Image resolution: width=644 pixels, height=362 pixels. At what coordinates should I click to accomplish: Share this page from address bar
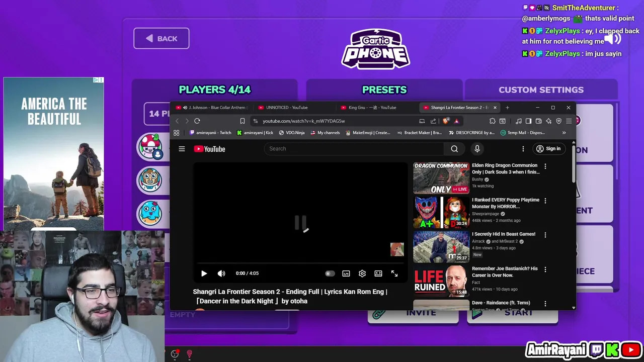pyautogui.click(x=433, y=121)
